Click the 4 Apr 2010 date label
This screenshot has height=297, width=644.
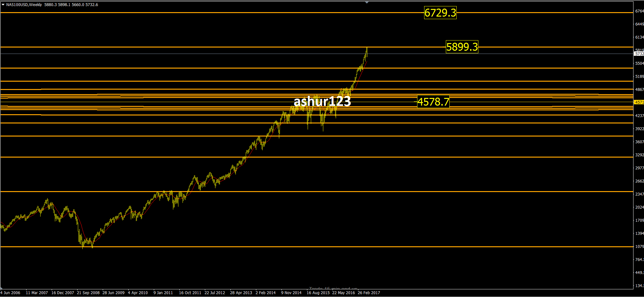click(138, 293)
